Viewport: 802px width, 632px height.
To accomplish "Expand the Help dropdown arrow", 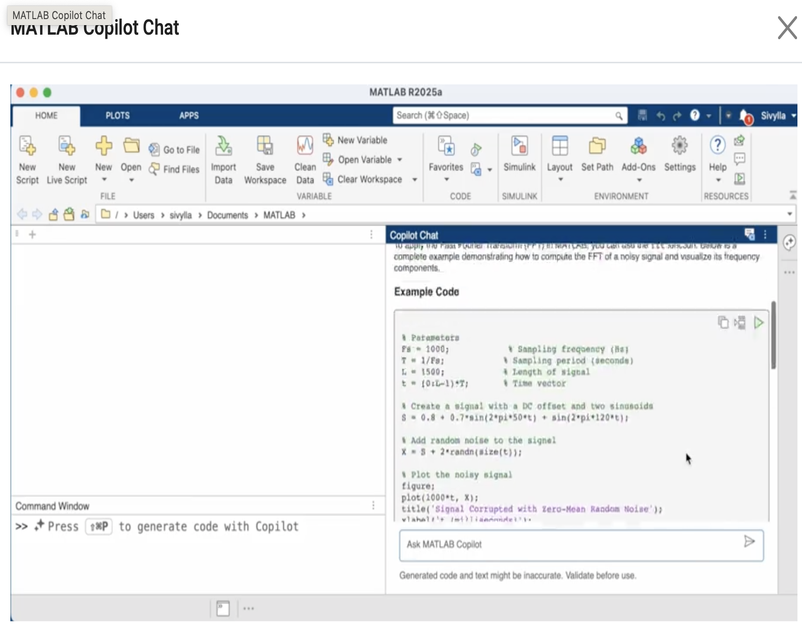I will [x=718, y=179].
